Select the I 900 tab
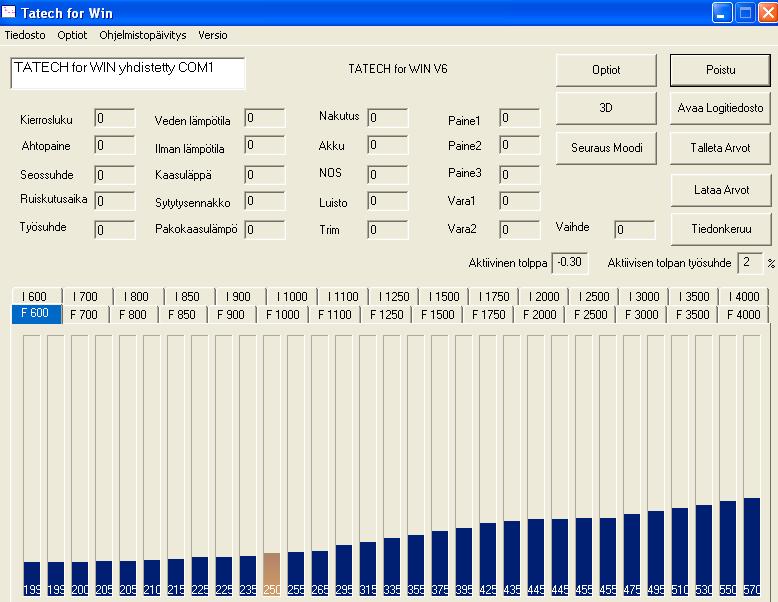Image resolution: width=778 pixels, height=602 pixels. (240, 296)
